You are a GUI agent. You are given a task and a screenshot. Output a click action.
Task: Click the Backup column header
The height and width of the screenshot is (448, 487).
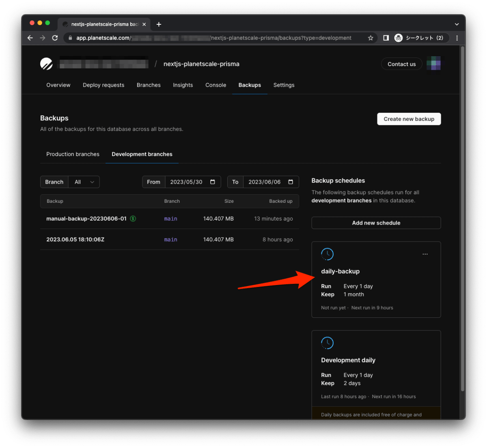pos(55,201)
